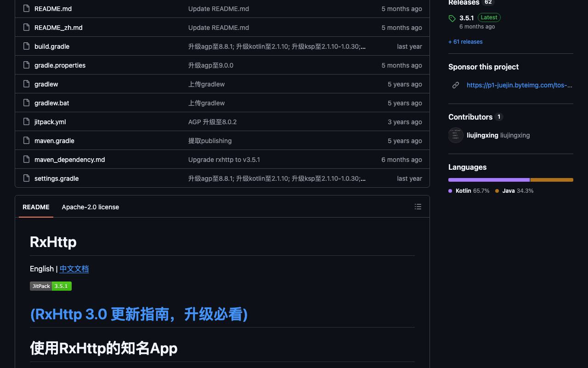
Task: Click the '5 years ago' timestamp for maven.gradle
Action: click(405, 141)
